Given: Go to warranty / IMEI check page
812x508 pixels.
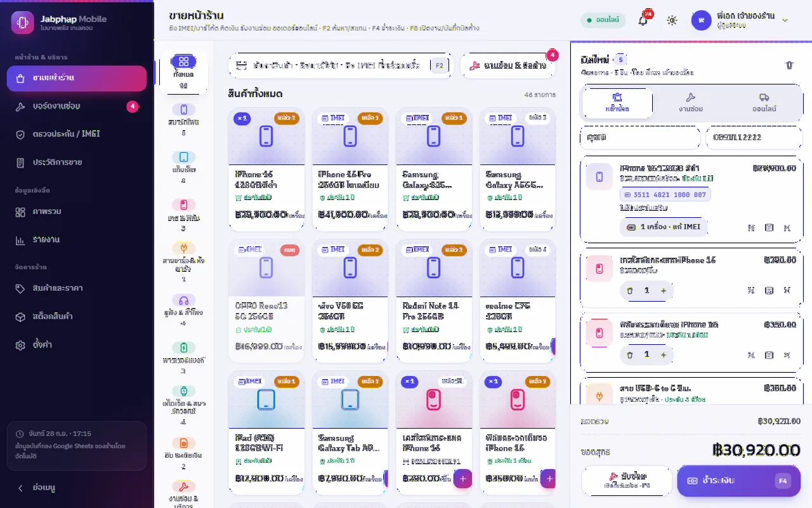Looking at the screenshot, I should (77, 134).
